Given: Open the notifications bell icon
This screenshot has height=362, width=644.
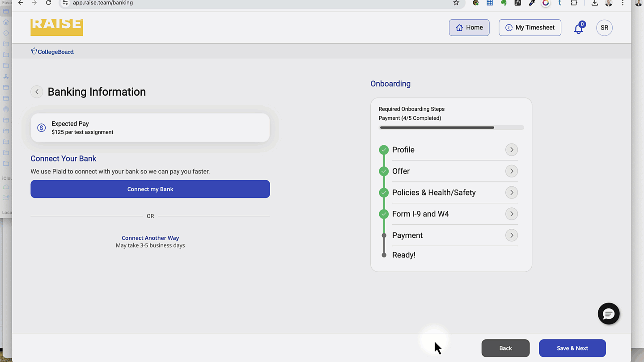Looking at the screenshot, I should pyautogui.click(x=578, y=29).
